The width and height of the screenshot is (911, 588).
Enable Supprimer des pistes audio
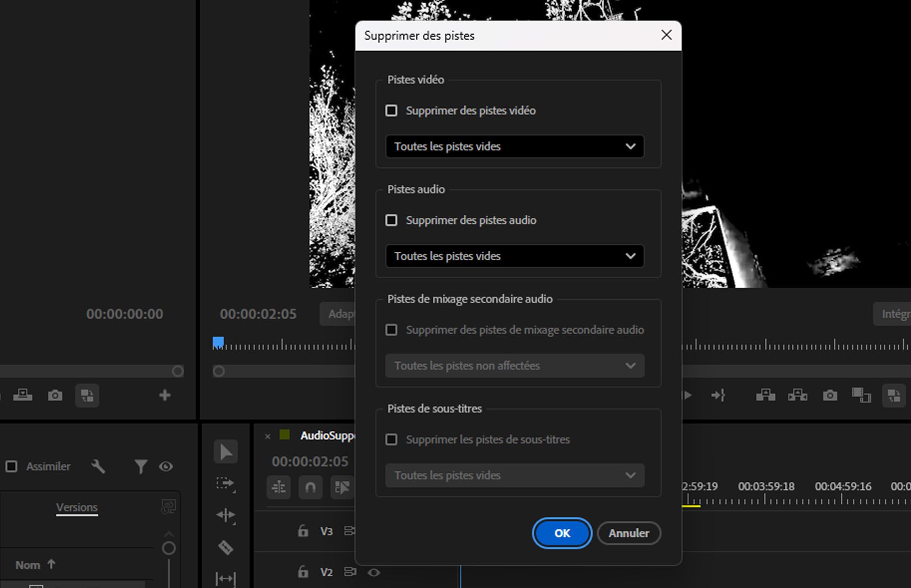[x=391, y=220]
